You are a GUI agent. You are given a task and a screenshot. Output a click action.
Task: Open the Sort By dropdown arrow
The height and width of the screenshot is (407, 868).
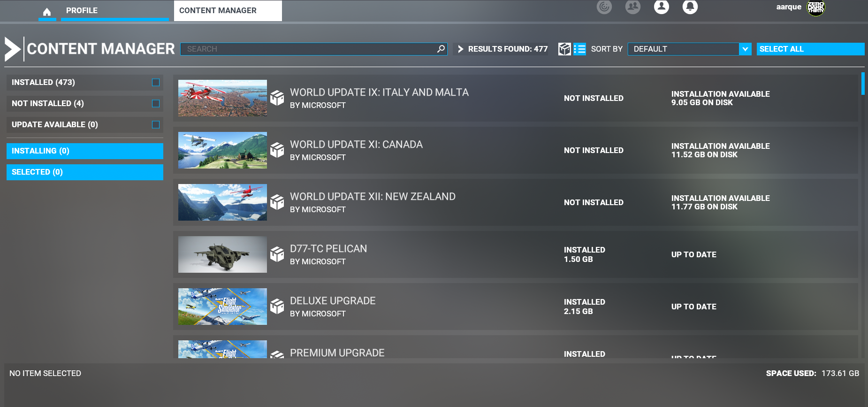point(745,49)
